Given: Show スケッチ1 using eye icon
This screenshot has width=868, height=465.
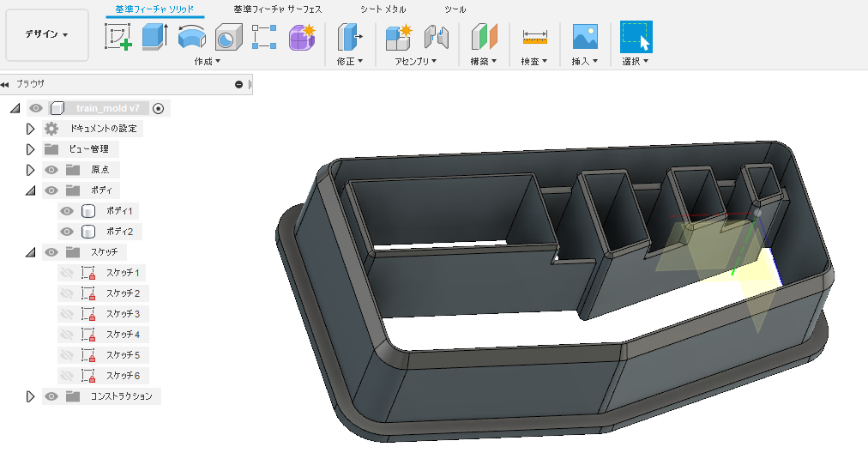Looking at the screenshot, I should point(67,273).
